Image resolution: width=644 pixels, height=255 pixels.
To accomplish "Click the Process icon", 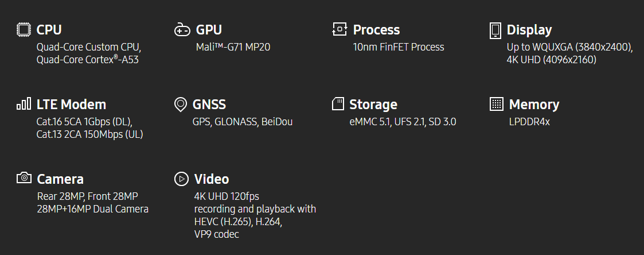I will [340, 29].
